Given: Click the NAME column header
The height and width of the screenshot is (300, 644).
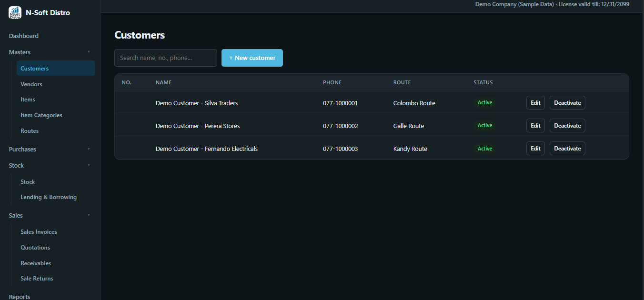Looking at the screenshot, I should point(163,82).
